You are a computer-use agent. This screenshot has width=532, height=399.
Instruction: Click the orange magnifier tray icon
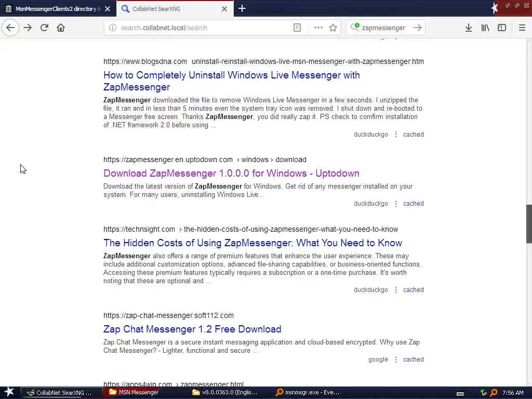click(494, 393)
